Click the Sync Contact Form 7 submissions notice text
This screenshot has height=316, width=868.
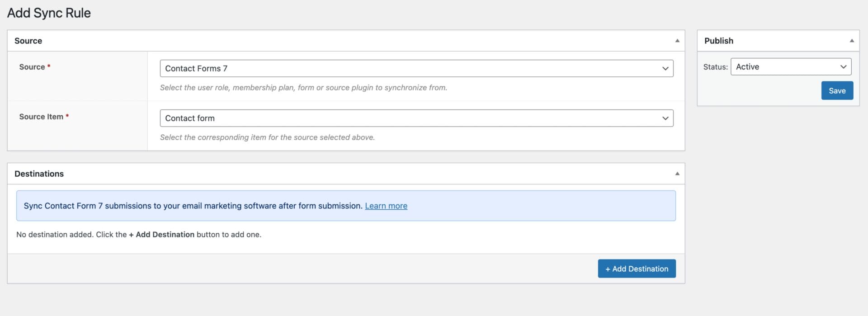pyautogui.click(x=193, y=206)
